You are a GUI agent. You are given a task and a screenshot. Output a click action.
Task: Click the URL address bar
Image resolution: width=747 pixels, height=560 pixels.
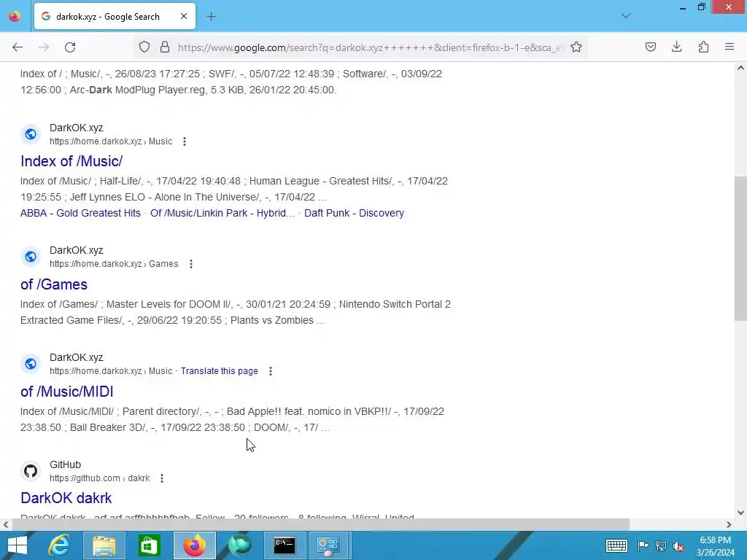click(x=371, y=47)
